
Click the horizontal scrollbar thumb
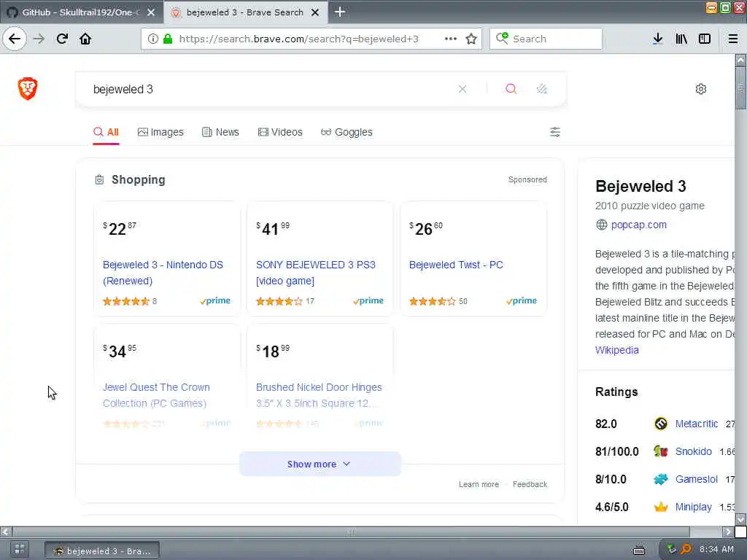point(351,532)
